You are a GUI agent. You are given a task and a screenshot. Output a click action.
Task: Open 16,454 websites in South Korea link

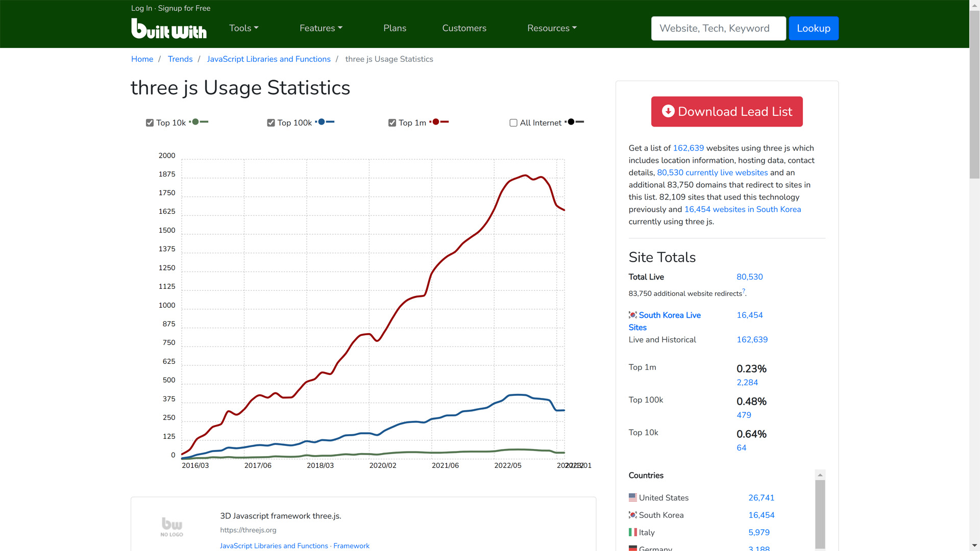click(743, 209)
